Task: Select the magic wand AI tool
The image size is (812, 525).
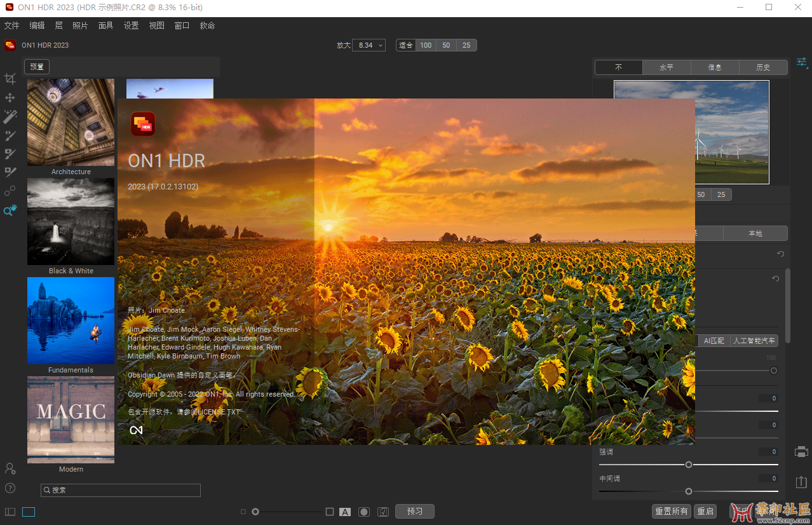Action: coord(10,116)
